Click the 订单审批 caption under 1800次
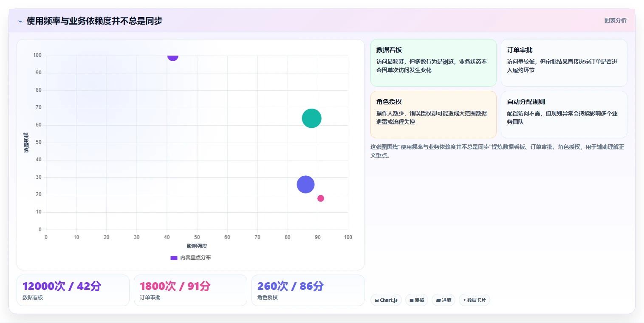 150,298
